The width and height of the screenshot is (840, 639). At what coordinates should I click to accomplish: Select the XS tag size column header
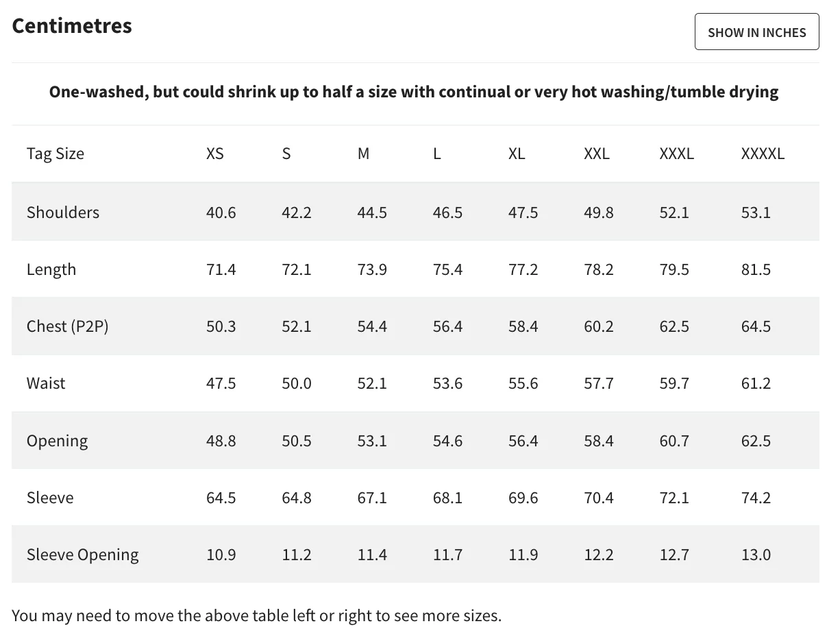215,154
